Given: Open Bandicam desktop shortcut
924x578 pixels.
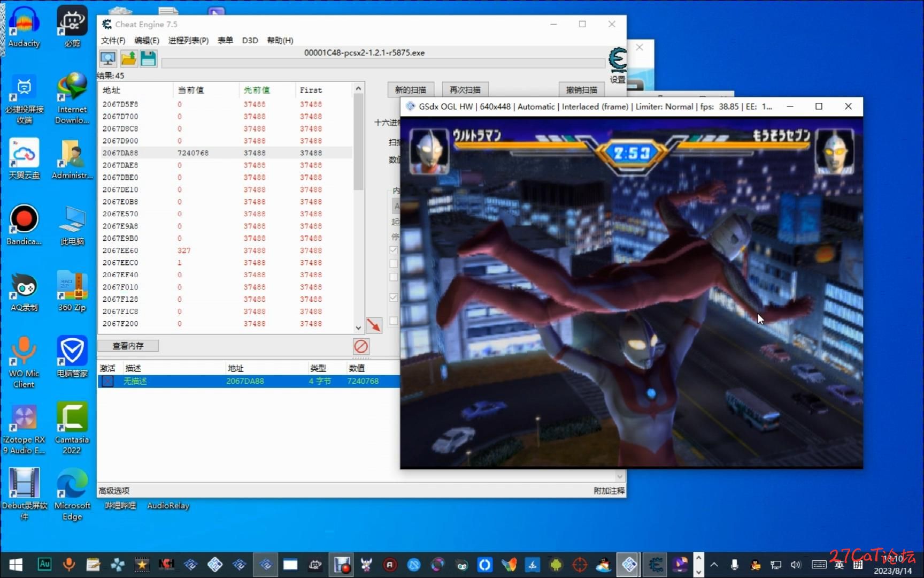Looking at the screenshot, I should pyautogui.click(x=24, y=225).
